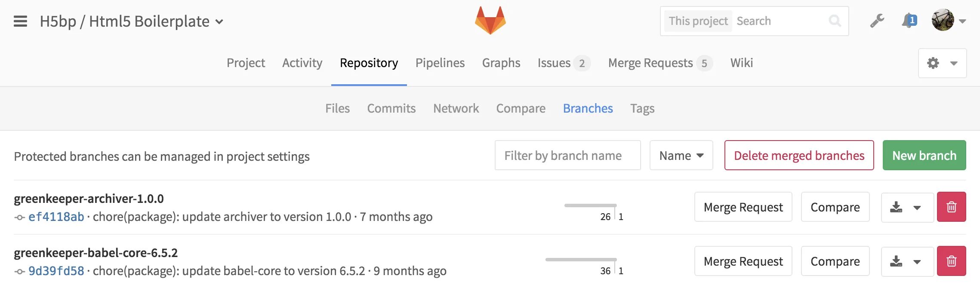The width and height of the screenshot is (980, 288).
Task: Delete the greenkeeper-babel-core-6.5.2 branch
Action: (x=951, y=261)
